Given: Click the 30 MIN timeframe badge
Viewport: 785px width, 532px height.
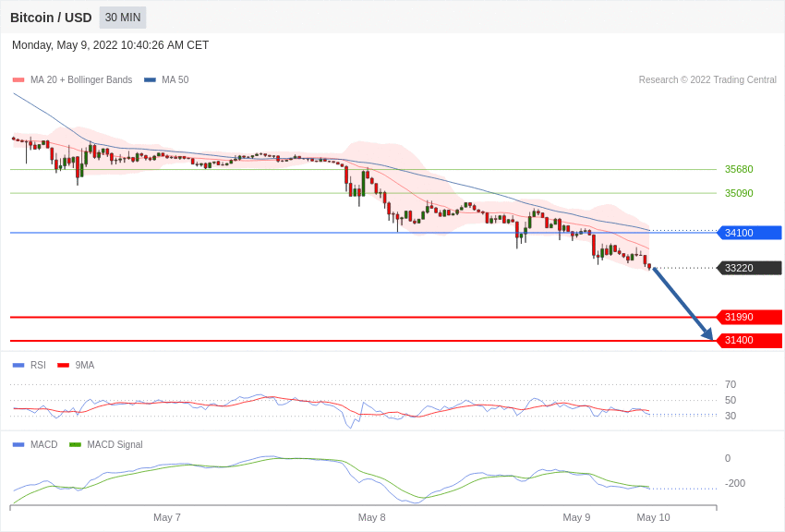Looking at the screenshot, I should pyautogui.click(x=123, y=18).
